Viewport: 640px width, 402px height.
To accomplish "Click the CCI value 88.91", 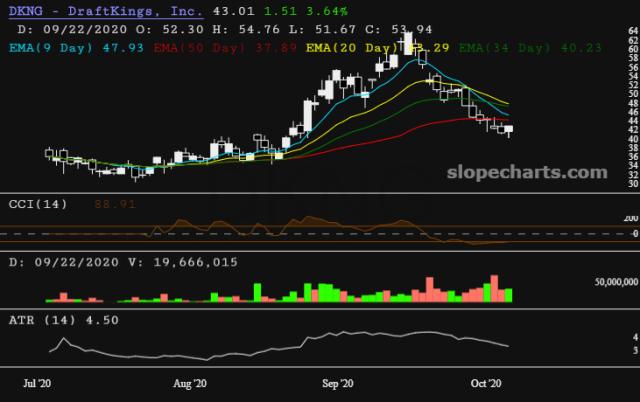I will pyautogui.click(x=114, y=203).
